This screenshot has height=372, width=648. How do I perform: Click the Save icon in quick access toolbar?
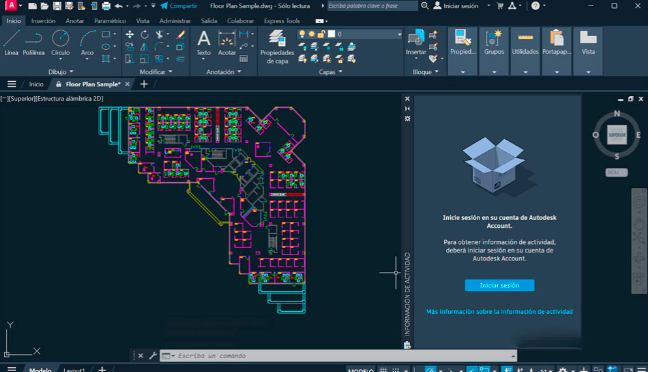click(x=57, y=6)
